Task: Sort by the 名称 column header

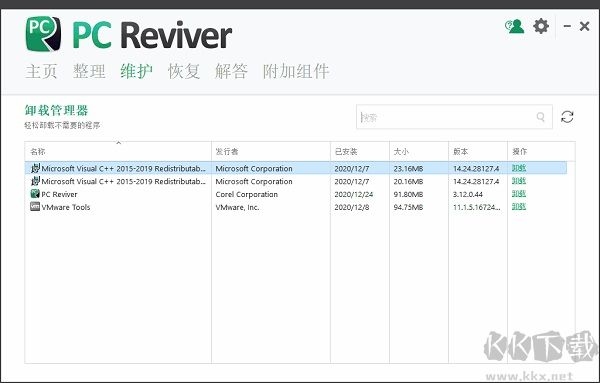Action: point(118,152)
